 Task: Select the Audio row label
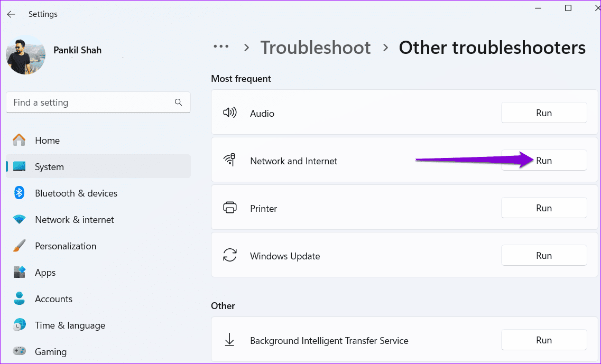[x=262, y=114]
